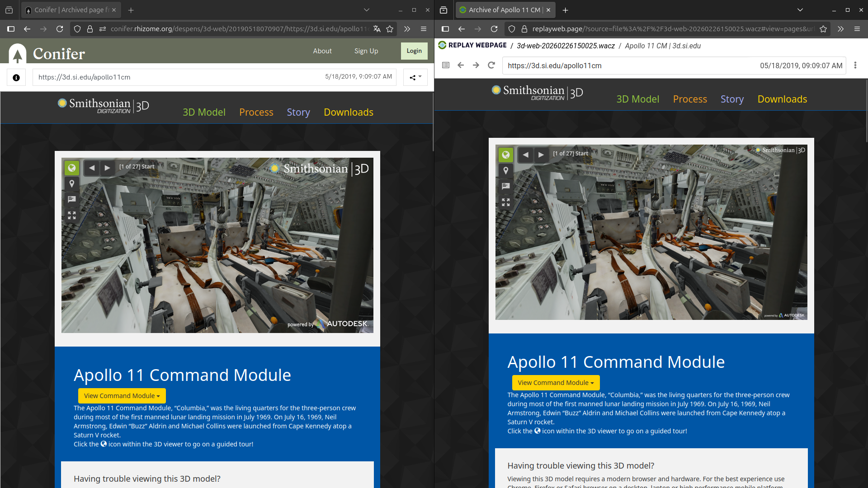The image size is (868, 488).
Task: Open right browser hamburger menu
Action: [857, 29]
